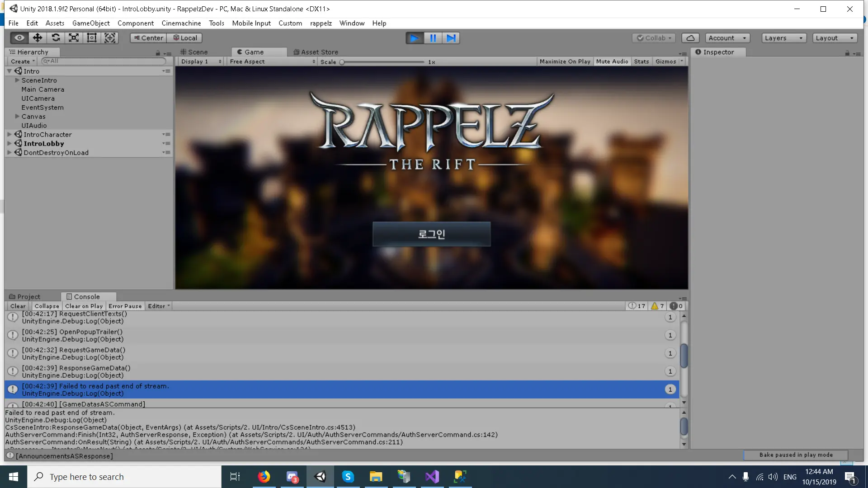Expand the DontDestroyOnLoad scene
The image size is (868, 488).
point(9,152)
